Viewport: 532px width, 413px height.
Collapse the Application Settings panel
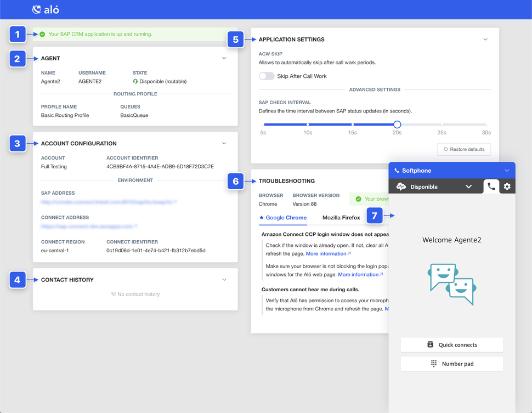(485, 39)
